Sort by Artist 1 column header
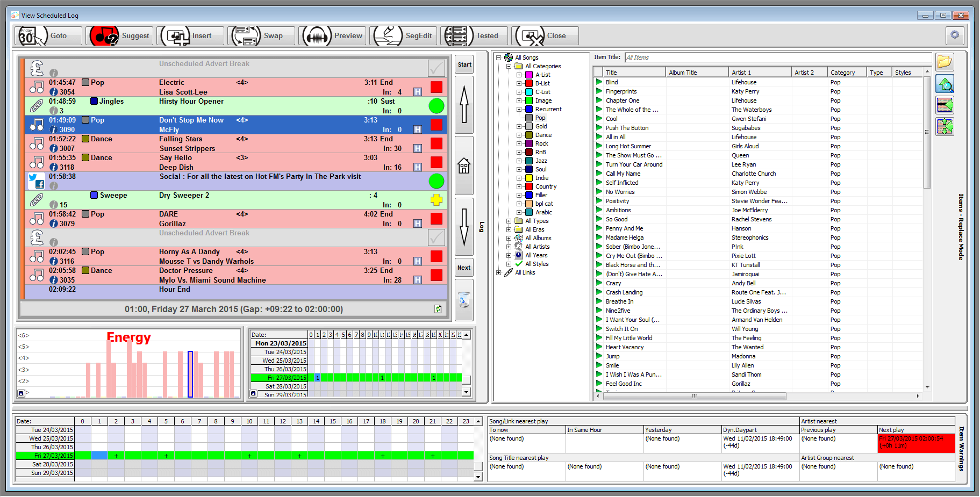 pos(759,73)
